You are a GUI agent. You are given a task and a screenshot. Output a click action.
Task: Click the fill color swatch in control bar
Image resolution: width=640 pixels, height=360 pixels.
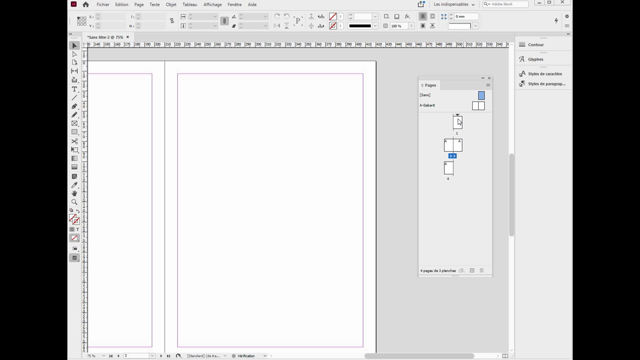[333, 17]
